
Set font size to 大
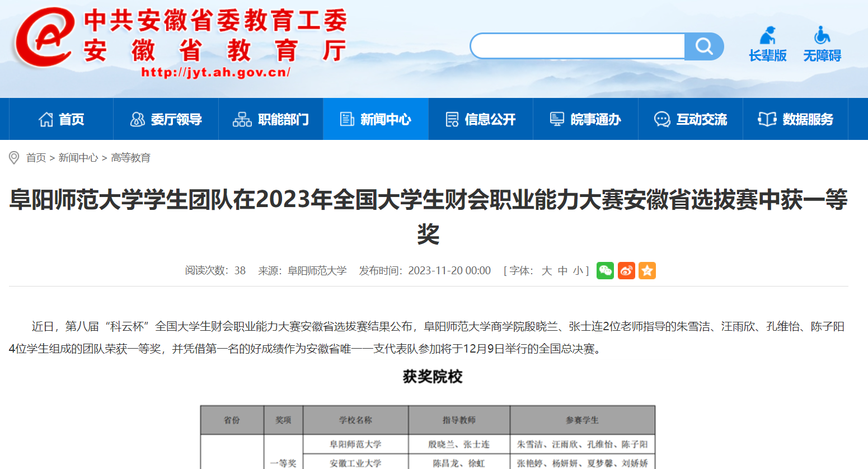(x=547, y=271)
